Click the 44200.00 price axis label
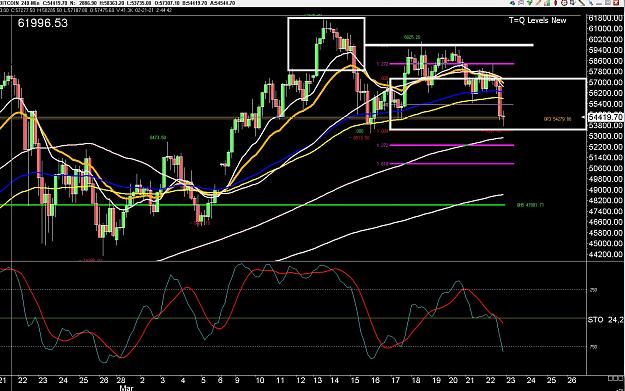The width and height of the screenshot is (625, 391). tap(605, 254)
